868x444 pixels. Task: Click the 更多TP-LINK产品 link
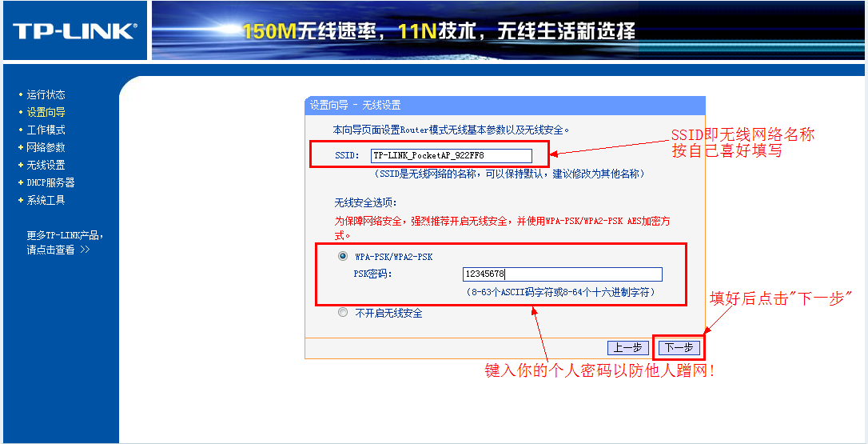pyautogui.click(x=65, y=242)
